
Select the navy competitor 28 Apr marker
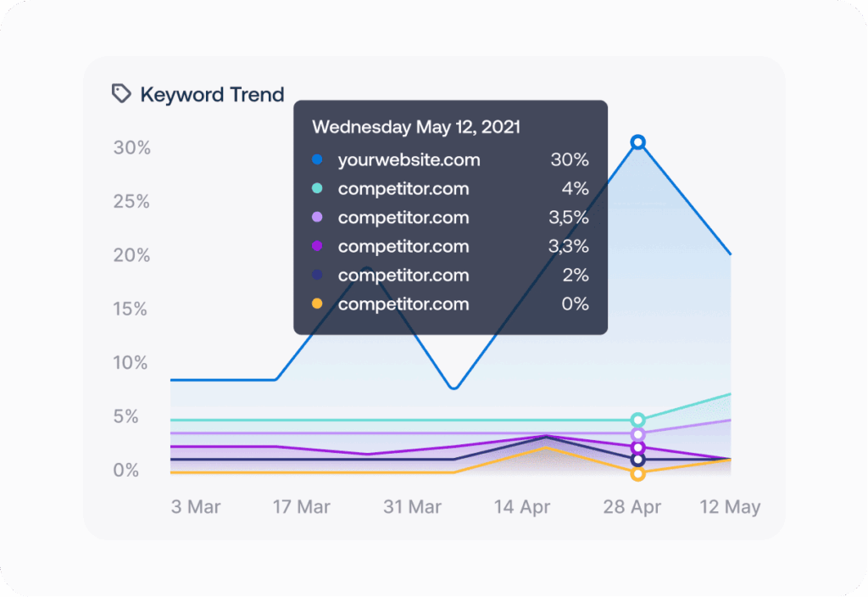[638, 460]
